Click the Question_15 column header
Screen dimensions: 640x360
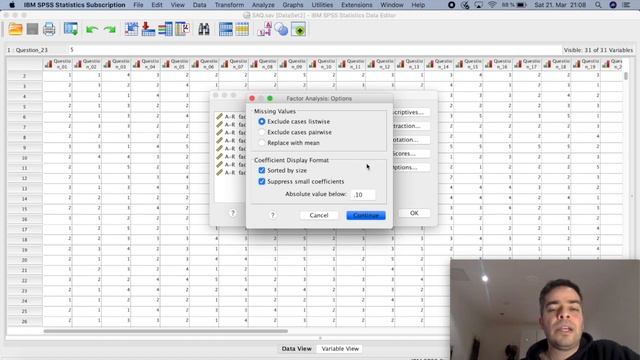pyautogui.click(x=468, y=64)
